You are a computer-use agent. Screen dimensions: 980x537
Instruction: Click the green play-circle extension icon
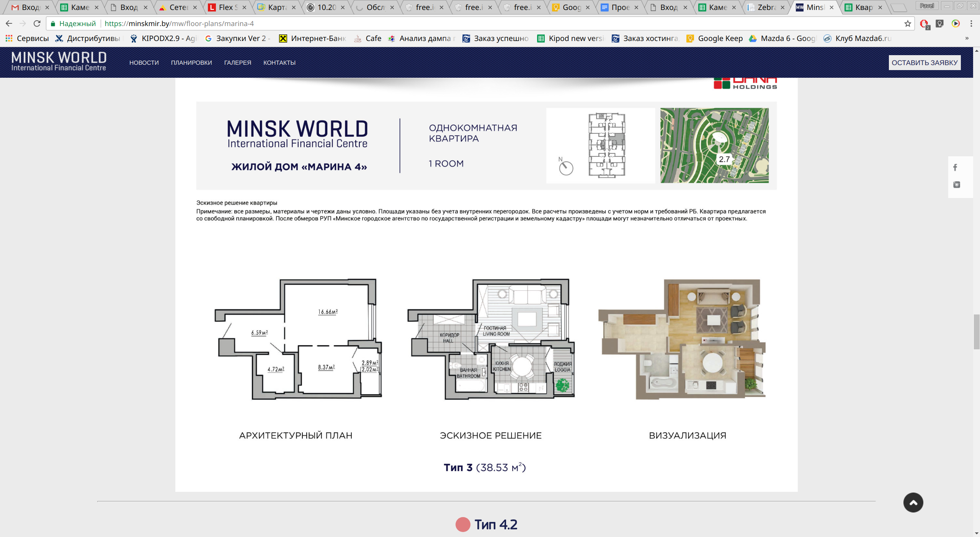point(956,23)
